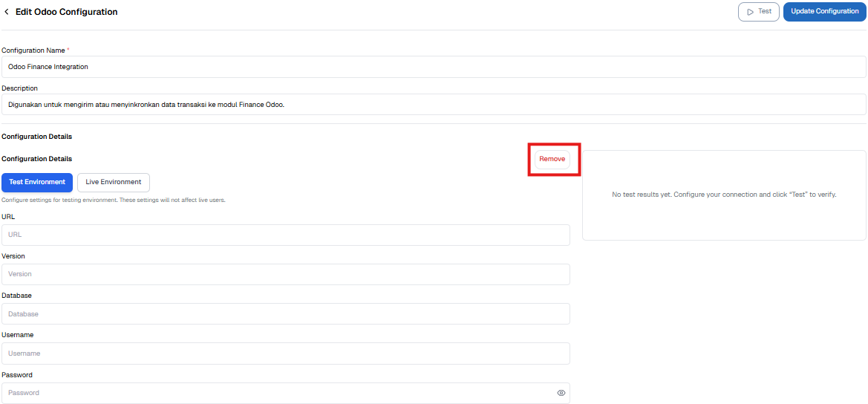
Task: Click into the Database input field
Action: (x=286, y=314)
